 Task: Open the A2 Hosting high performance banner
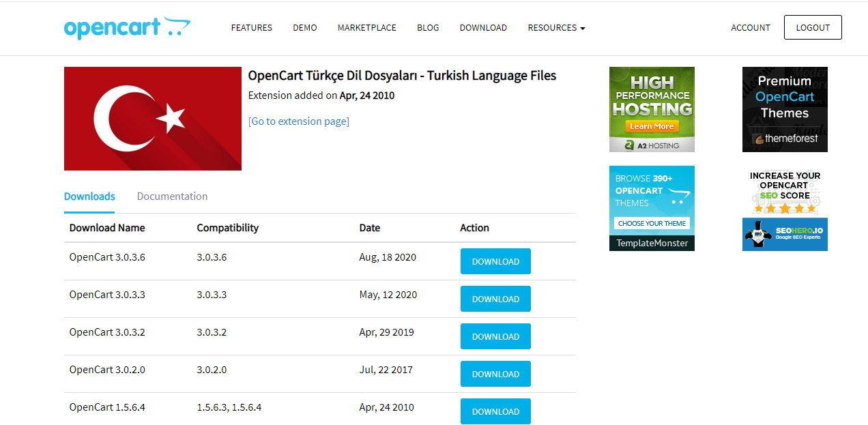pyautogui.click(x=652, y=109)
